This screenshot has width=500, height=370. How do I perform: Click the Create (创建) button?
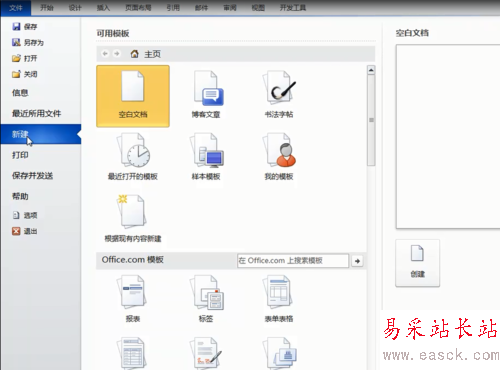coord(417,263)
